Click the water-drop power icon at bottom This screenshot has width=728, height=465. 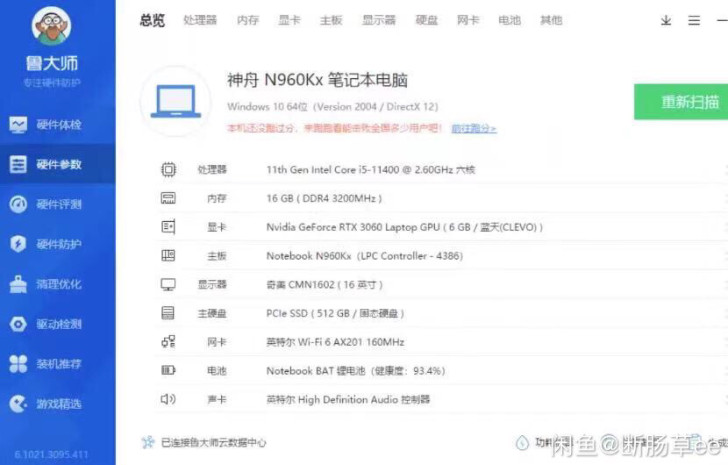[x=522, y=442]
